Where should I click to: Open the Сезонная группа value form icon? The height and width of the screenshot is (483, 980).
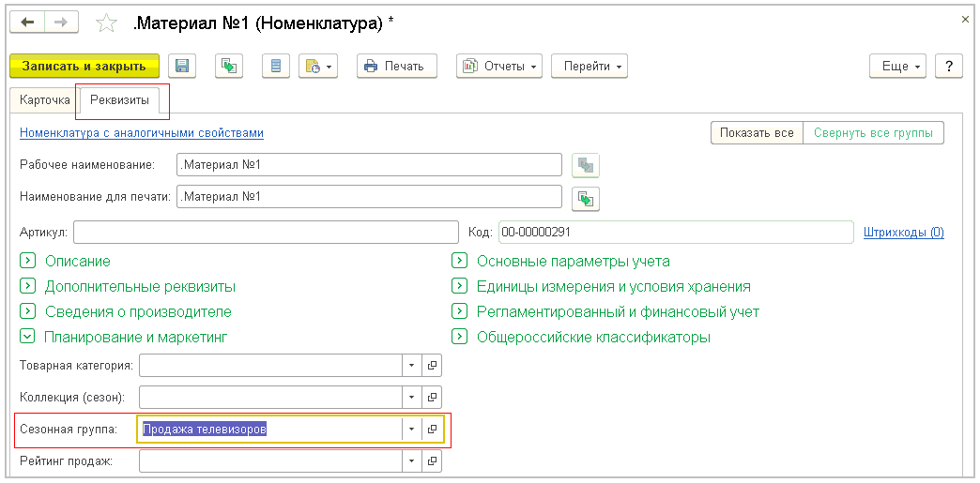[433, 429]
